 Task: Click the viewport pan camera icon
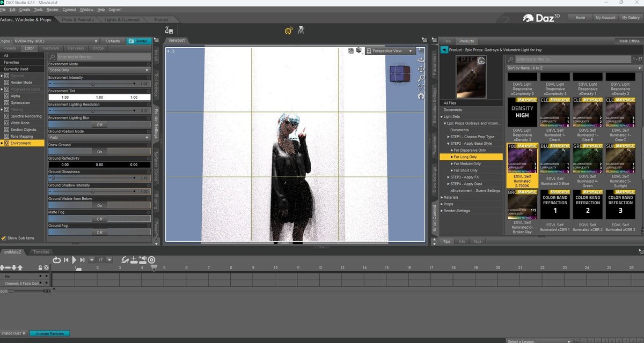click(x=421, y=69)
